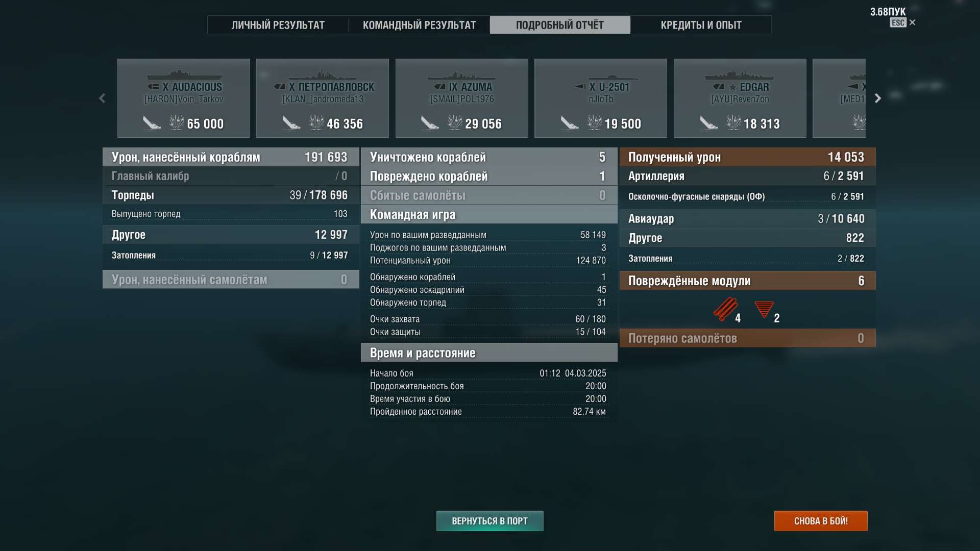980x551 pixels.
Task: Click the cruiser class icon next to IX Azuma
Action: pyautogui.click(x=440, y=87)
